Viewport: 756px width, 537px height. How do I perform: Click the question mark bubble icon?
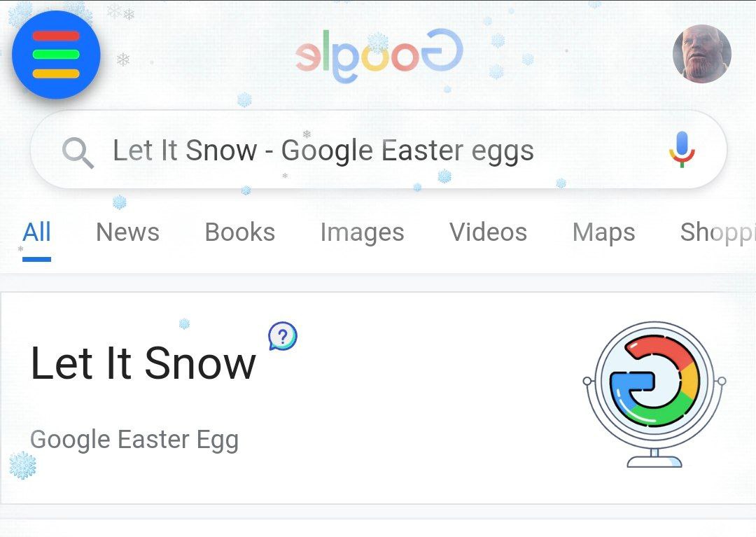[x=283, y=337]
